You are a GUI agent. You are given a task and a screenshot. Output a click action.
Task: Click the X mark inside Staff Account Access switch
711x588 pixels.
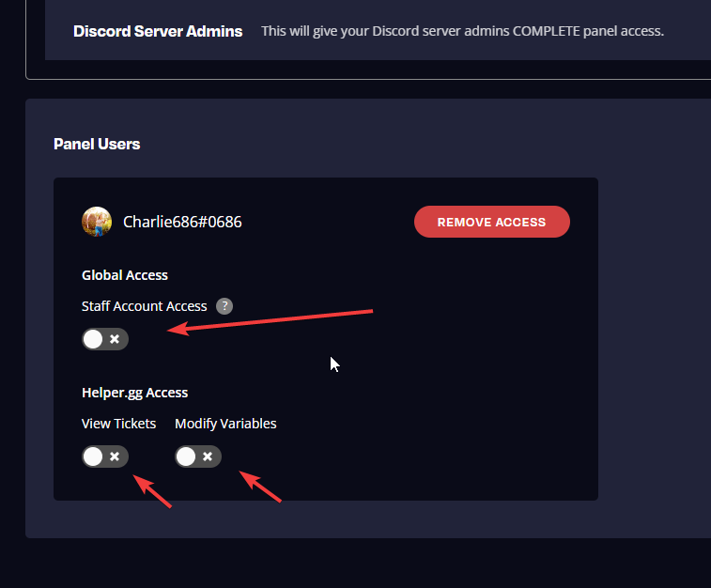(x=115, y=339)
